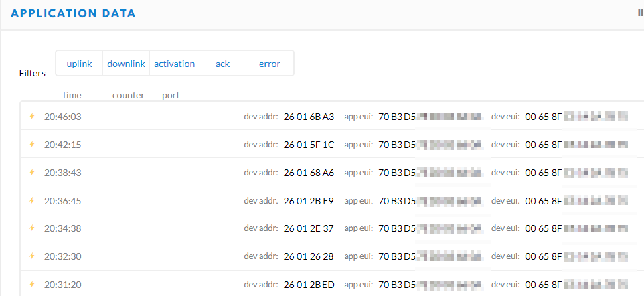
Task: Click the activation bolt icon at 20:36:45
Action: click(32, 201)
